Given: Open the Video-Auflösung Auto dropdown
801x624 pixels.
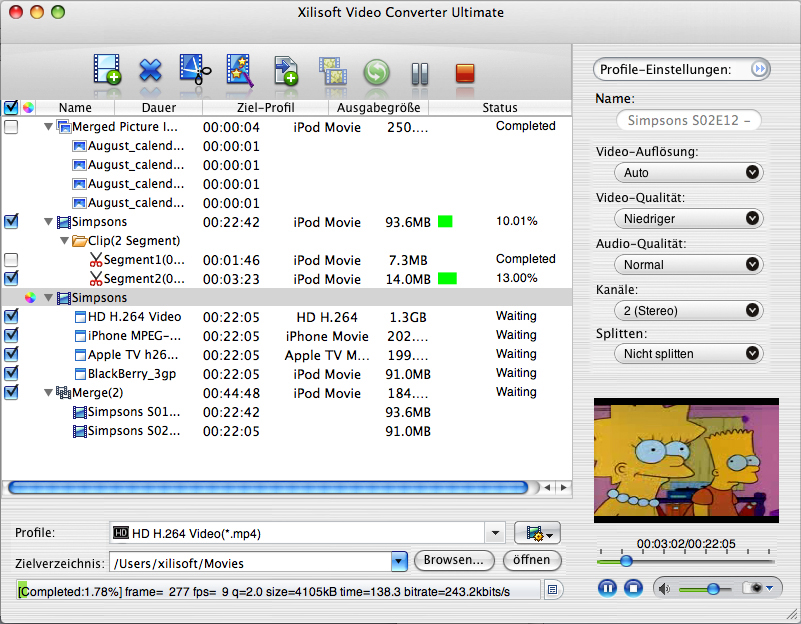Looking at the screenshot, I should [x=689, y=173].
